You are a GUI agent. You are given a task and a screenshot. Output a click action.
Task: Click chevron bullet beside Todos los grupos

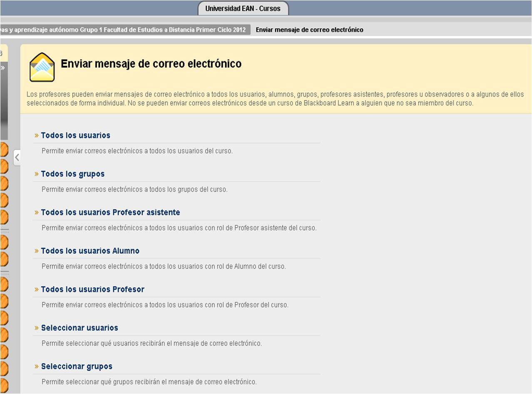coord(37,174)
